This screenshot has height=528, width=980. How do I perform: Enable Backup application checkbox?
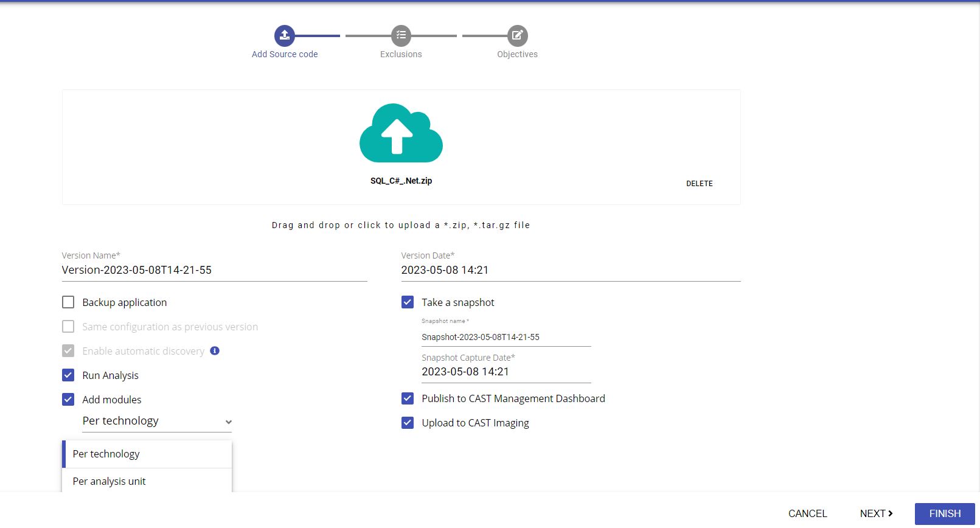(68, 302)
